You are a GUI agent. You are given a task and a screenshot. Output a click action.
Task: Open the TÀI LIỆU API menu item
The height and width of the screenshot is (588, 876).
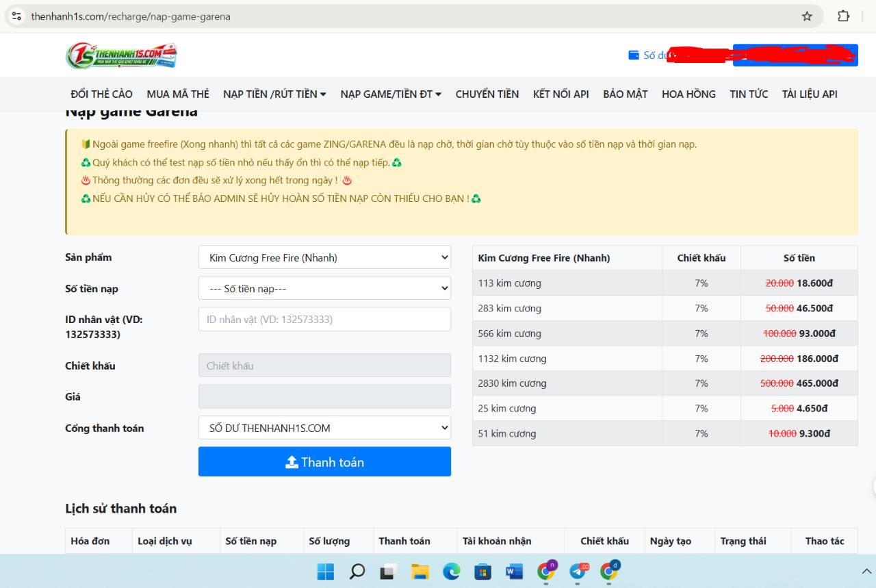810,94
